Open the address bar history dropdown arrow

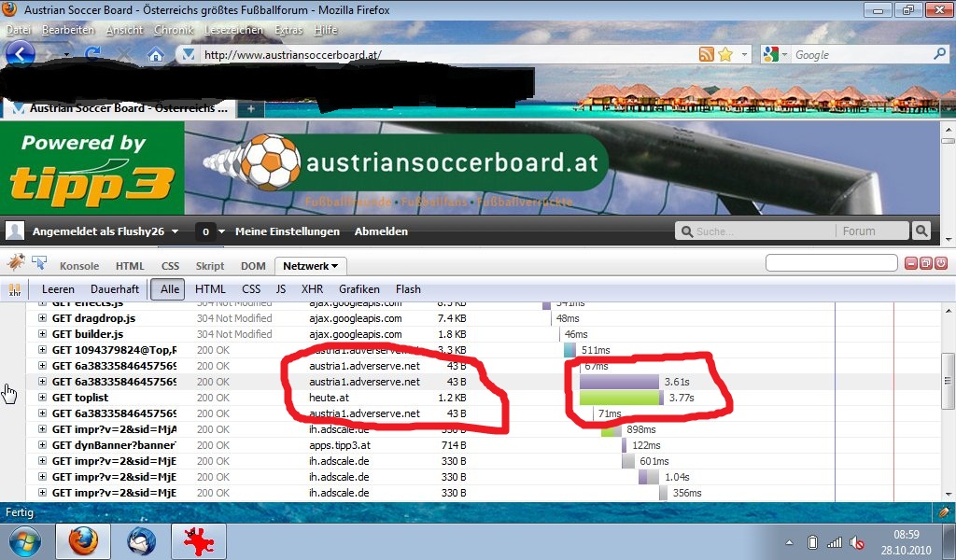pos(744,54)
